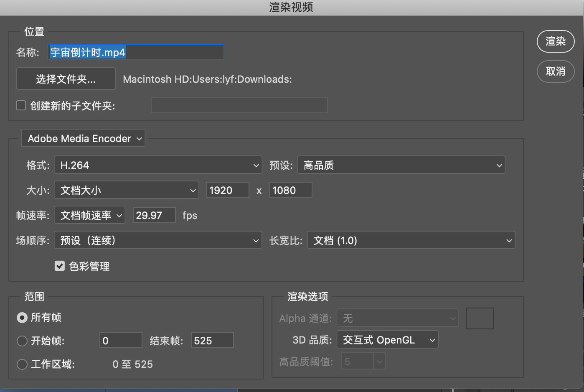Click 选择文件夹 to choose a folder
The height and width of the screenshot is (392, 584).
(66, 79)
